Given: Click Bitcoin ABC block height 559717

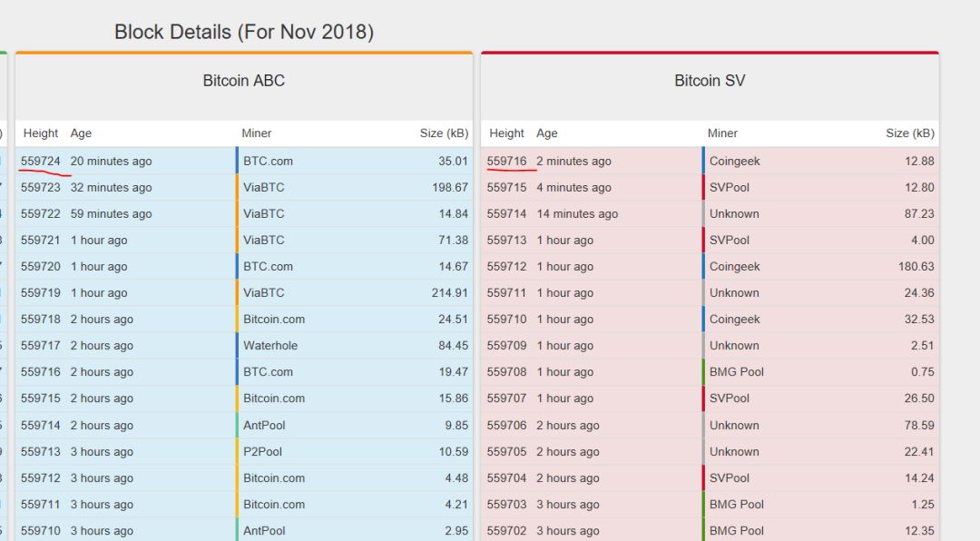Looking at the screenshot, I should 41,345.
